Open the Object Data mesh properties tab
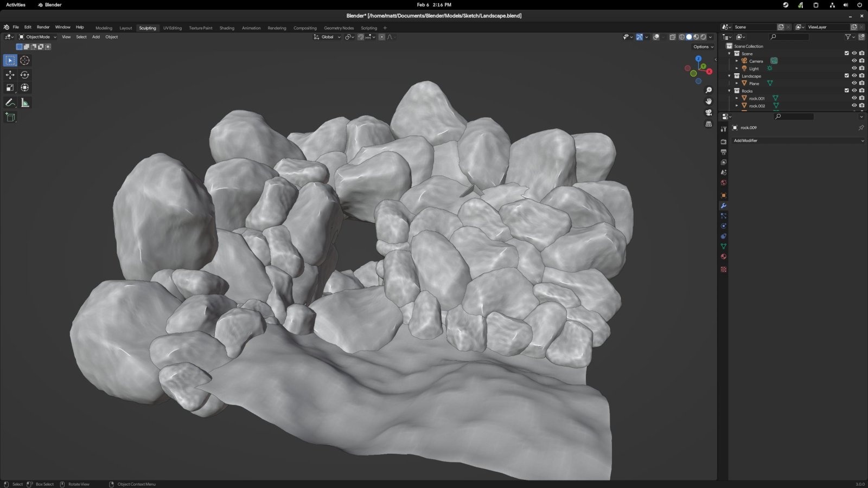This screenshot has width=868, height=488. [x=723, y=247]
